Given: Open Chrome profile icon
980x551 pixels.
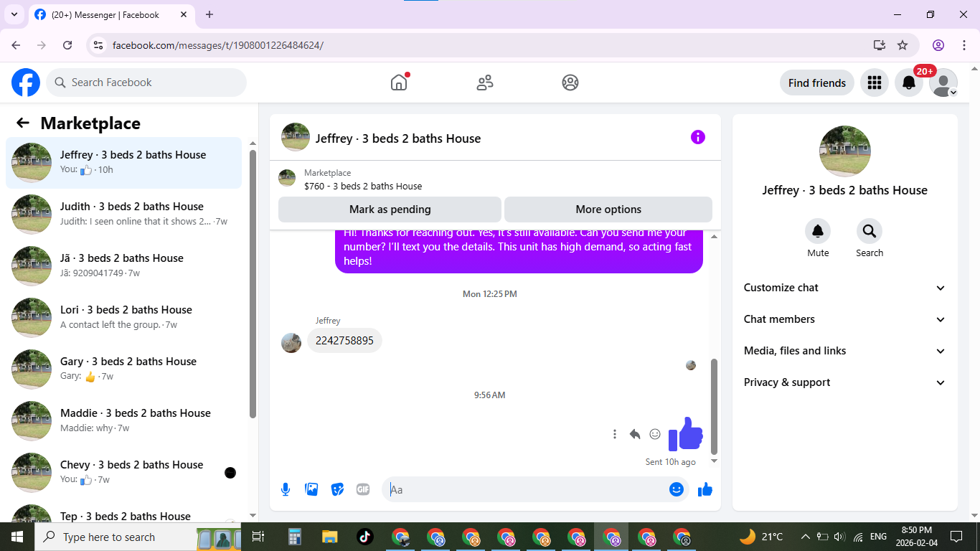Looking at the screenshot, I should click(x=938, y=45).
